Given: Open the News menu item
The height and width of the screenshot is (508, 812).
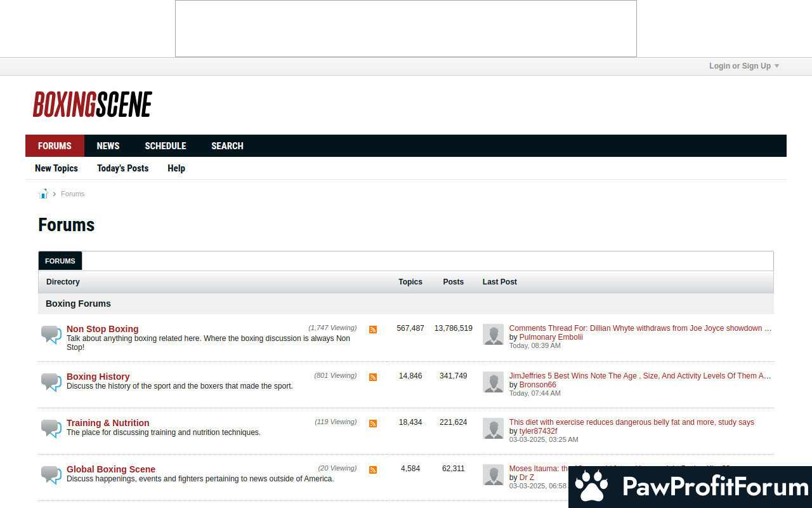Looking at the screenshot, I should pyautogui.click(x=108, y=146).
